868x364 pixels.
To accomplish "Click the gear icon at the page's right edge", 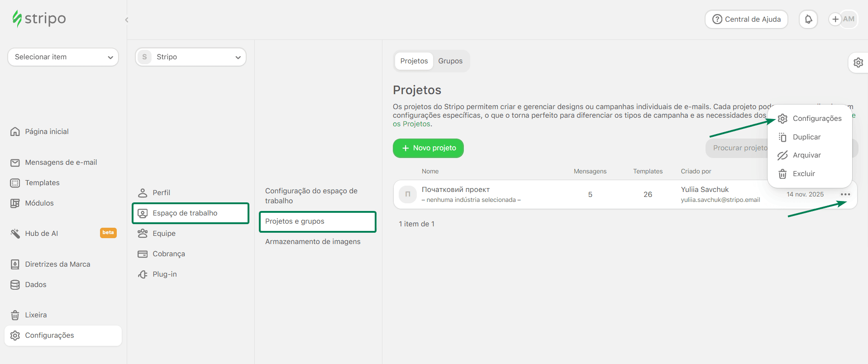I will coord(858,62).
